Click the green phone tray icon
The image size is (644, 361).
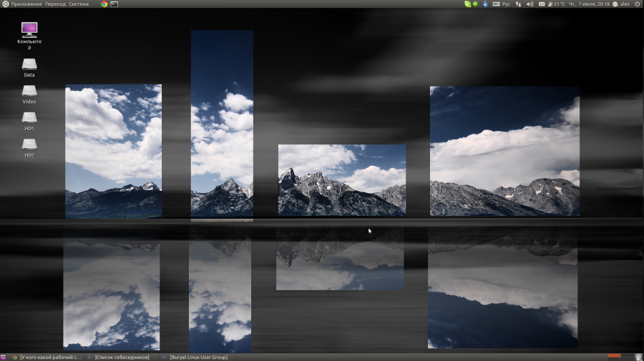(x=467, y=4)
